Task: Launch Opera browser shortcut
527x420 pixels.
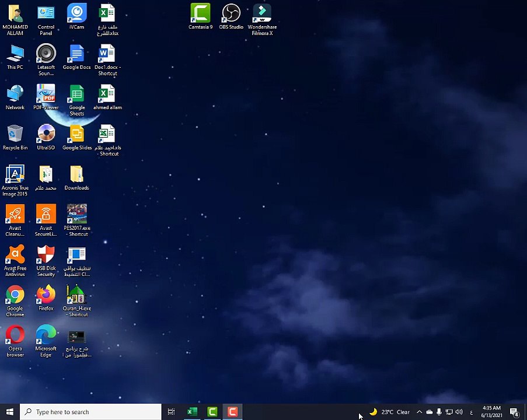Action: click(15, 341)
